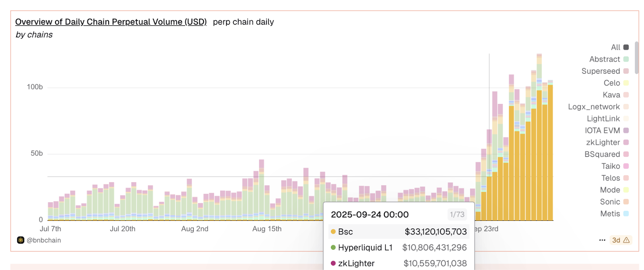Click the Sonic legend dot
Image resolution: width=644 pixels, height=270 pixels.
(626, 202)
